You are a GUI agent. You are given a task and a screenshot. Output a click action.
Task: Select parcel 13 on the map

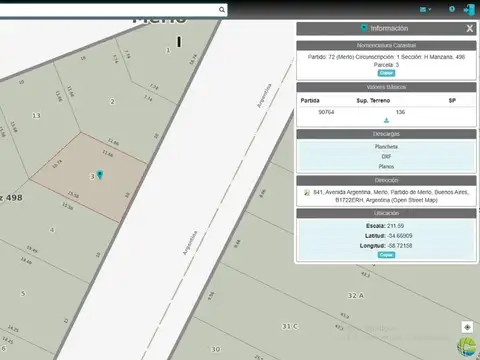click(36, 116)
